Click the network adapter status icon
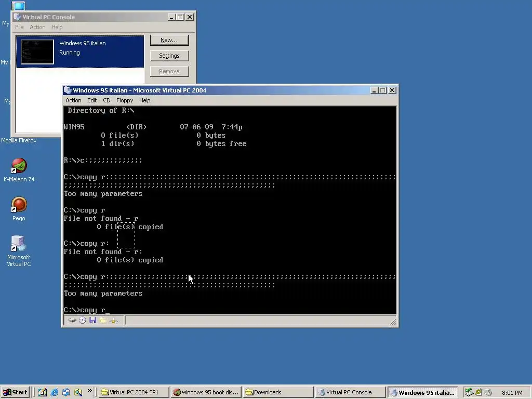This screenshot has height=399, width=532. (114, 320)
